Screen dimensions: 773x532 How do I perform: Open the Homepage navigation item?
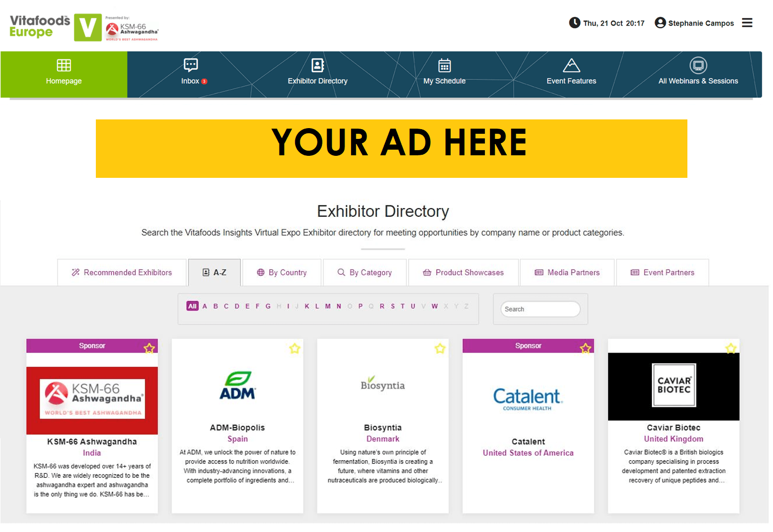click(64, 74)
